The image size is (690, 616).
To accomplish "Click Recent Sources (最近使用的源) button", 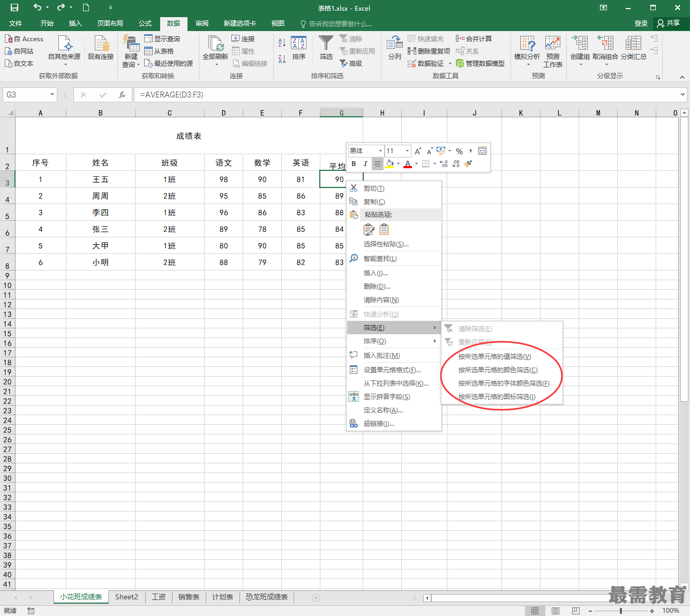I will [168, 63].
